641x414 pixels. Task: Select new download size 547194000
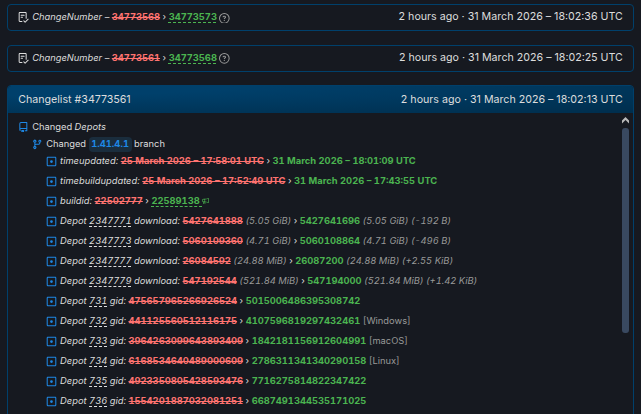[x=334, y=281]
